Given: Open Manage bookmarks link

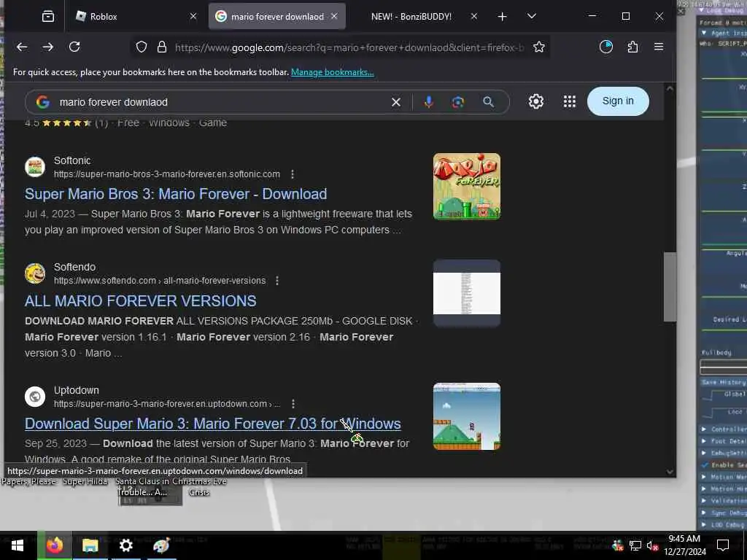Looking at the screenshot, I should (333, 72).
